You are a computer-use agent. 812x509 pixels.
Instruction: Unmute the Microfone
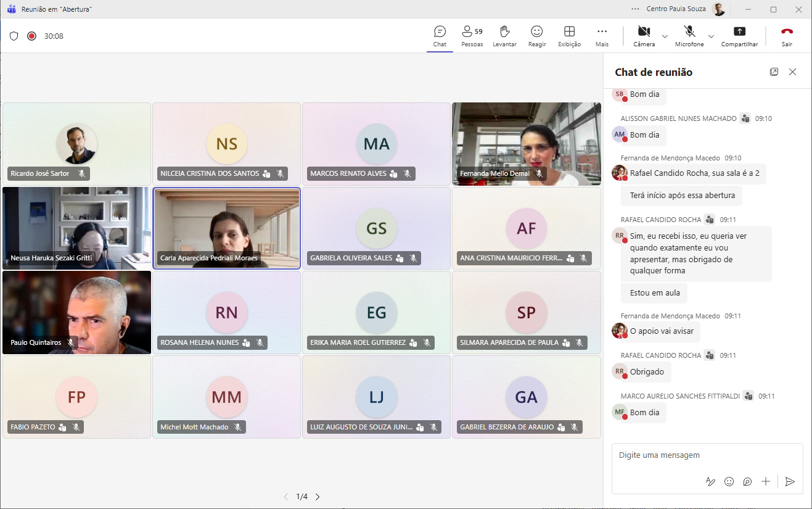pyautogui.click(x=689, y=36)
